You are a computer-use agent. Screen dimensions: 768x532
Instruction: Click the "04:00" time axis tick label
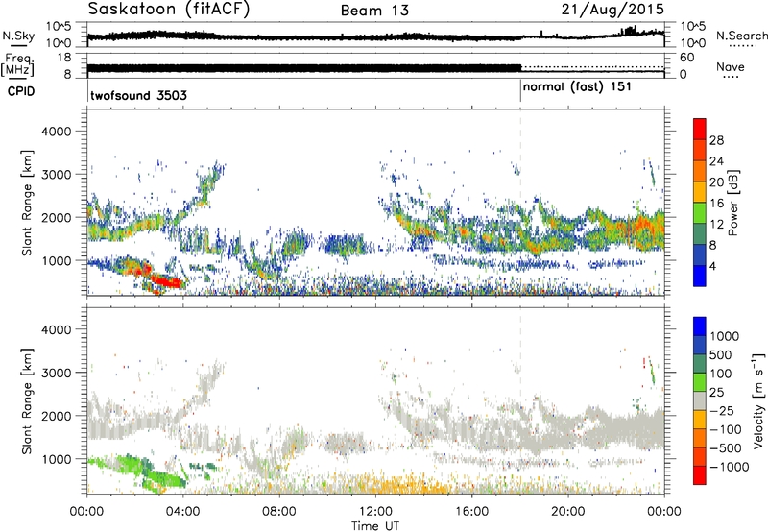(183, 512)
